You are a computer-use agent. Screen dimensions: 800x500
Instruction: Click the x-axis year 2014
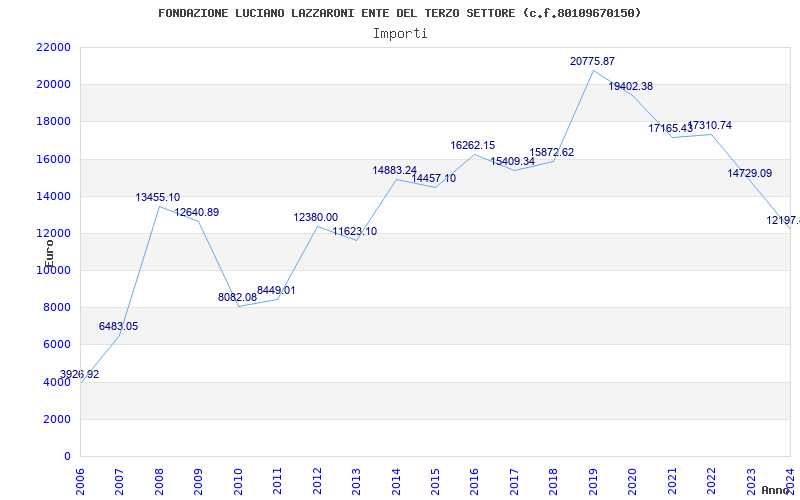pyautogui.click(x=395, y=481)
